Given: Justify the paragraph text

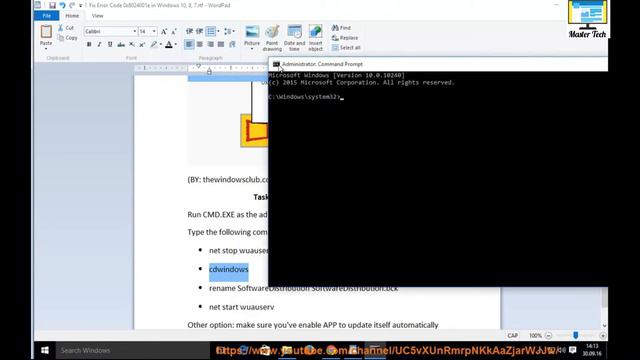Looking at the screenshot, I should click(221, 44).
